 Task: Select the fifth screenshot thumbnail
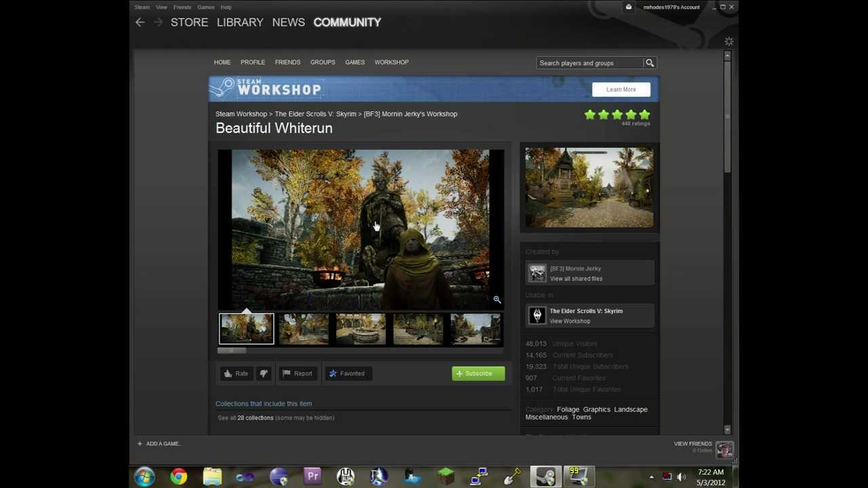pos(475,329)
